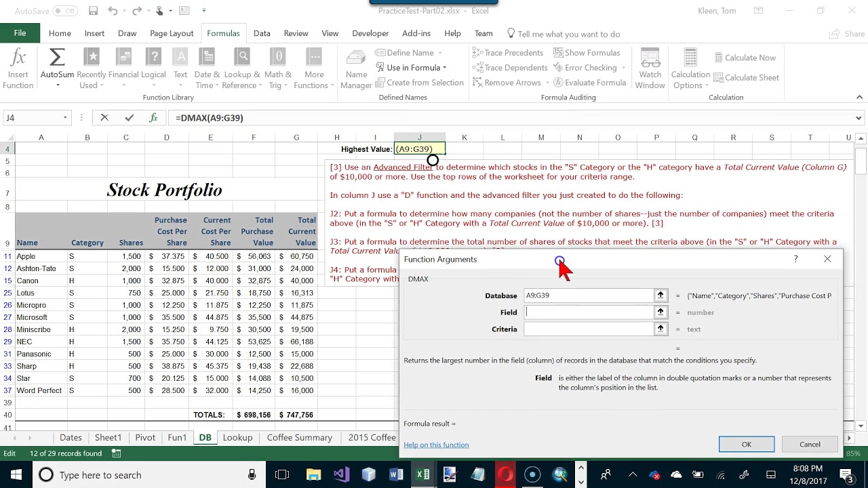Click the Type here to search box
Image resolution: width=868 pixels, height=488 pixels.
(x=148, y=474)
